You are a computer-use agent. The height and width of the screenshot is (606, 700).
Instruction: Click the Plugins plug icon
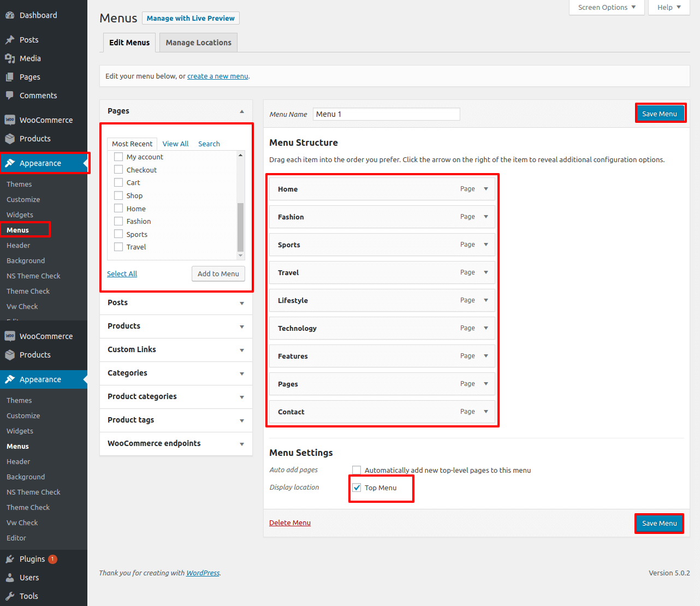tap(10, 559)
